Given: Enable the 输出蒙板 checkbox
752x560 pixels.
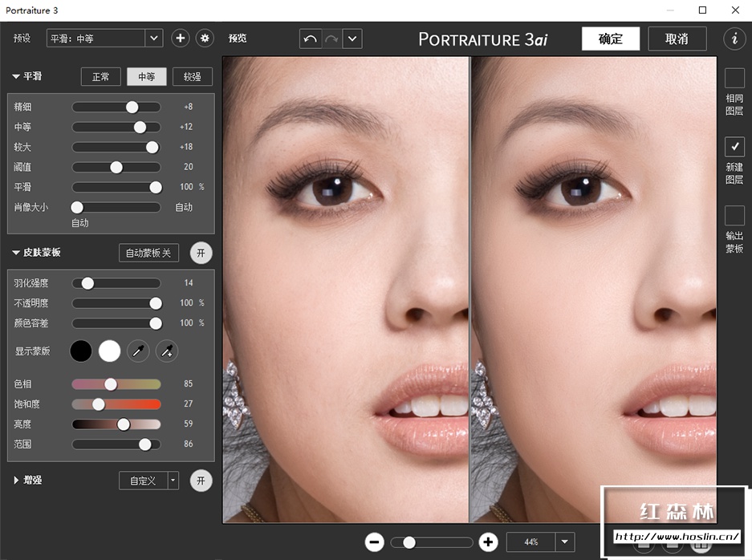Looking at the screenshot, I should [734, 216].
